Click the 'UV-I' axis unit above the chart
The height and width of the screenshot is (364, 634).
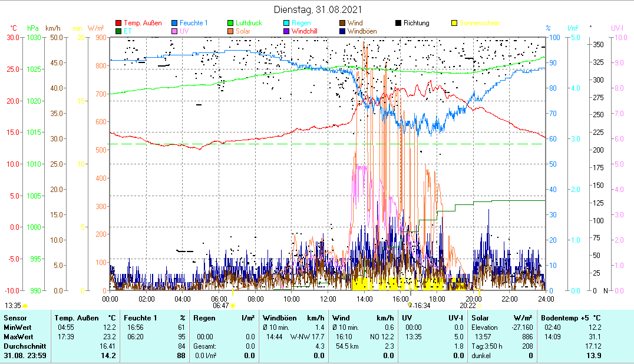tap(617, 28)
